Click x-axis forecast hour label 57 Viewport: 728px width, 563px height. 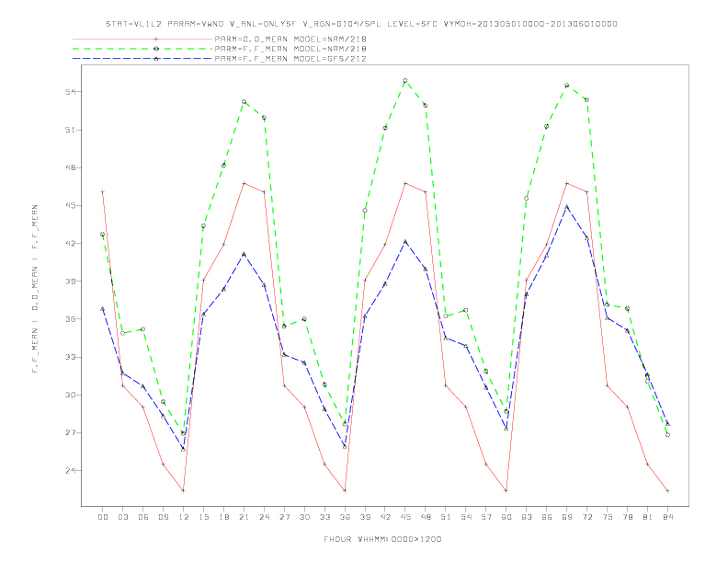click(x=486, y=517)
